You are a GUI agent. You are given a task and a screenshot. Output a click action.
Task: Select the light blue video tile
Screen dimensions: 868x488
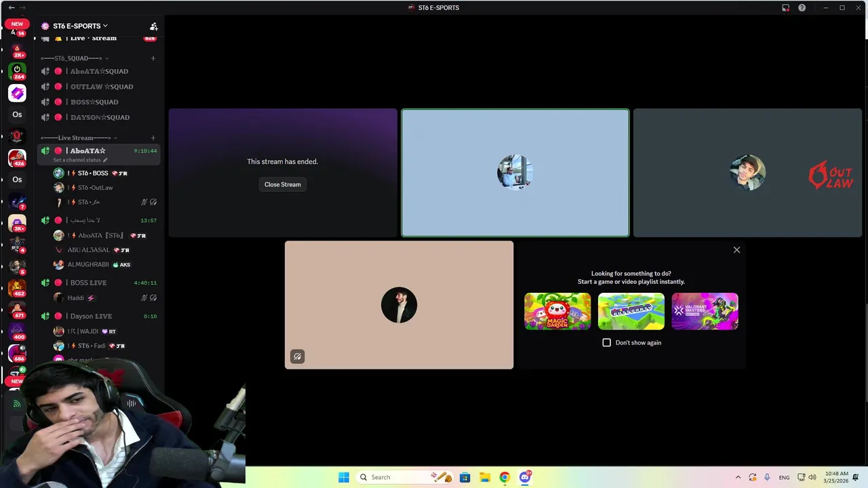point(515,173)
